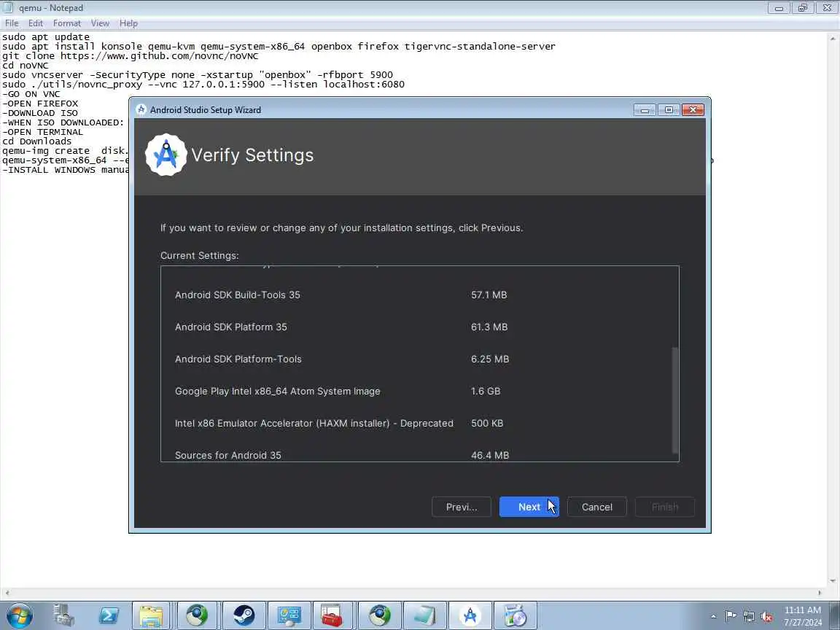Open the View menu in Notepad

(x=100, y=23)
